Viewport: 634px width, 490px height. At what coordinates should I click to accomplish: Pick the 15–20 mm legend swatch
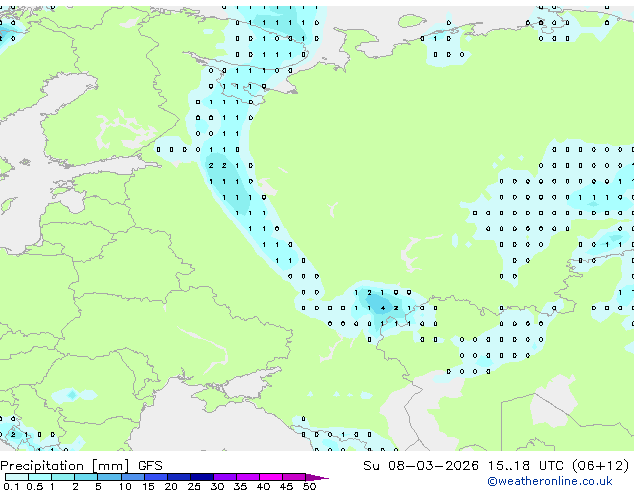tap(155, 477)
